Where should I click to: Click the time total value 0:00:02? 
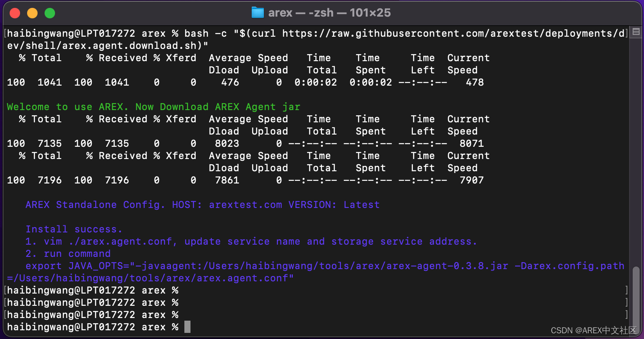pyautogui.click(x=315, y=83)
